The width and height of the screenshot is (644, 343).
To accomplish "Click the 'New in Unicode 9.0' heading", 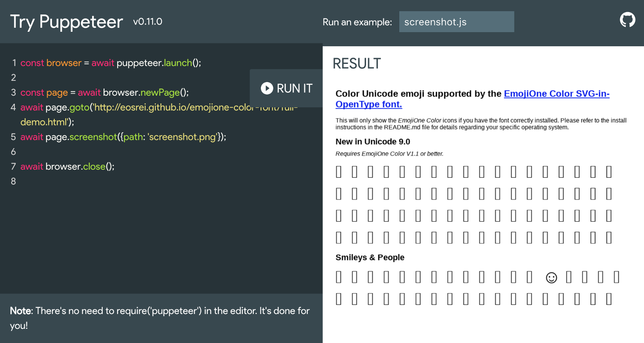I will (373, 142).
